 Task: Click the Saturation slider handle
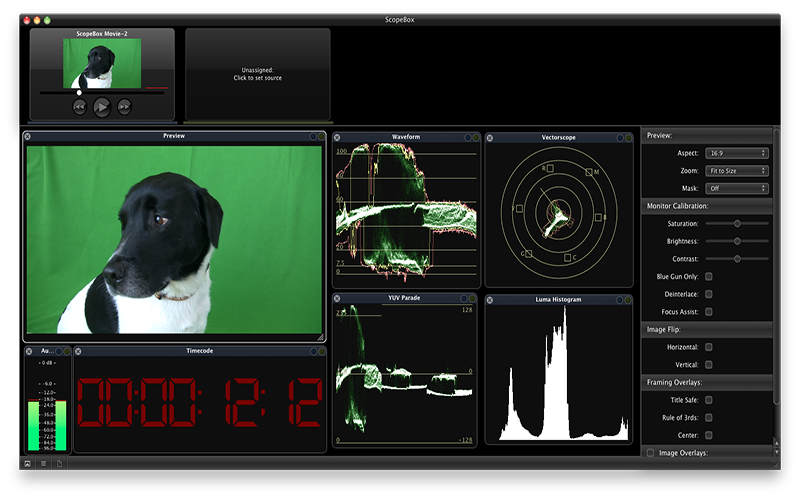[x=737, y=223]
